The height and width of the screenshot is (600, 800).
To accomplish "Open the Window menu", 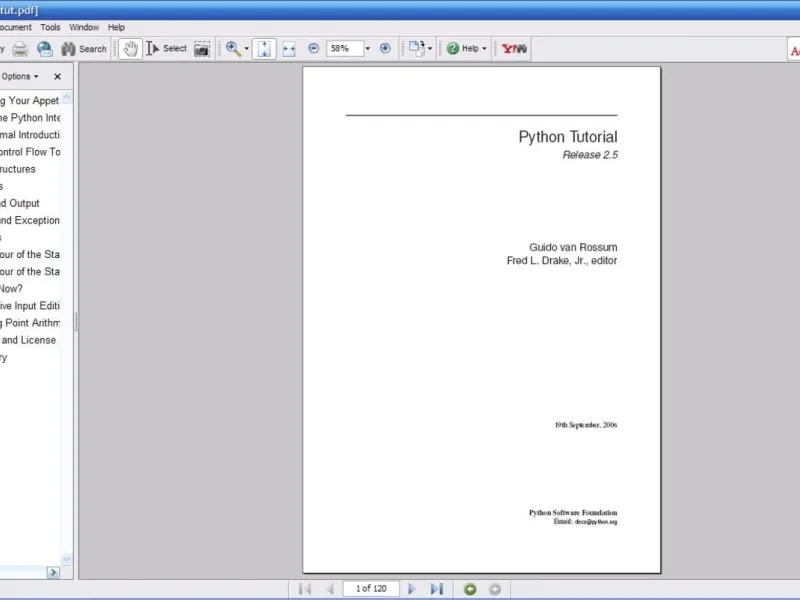I will coord(84,28).
